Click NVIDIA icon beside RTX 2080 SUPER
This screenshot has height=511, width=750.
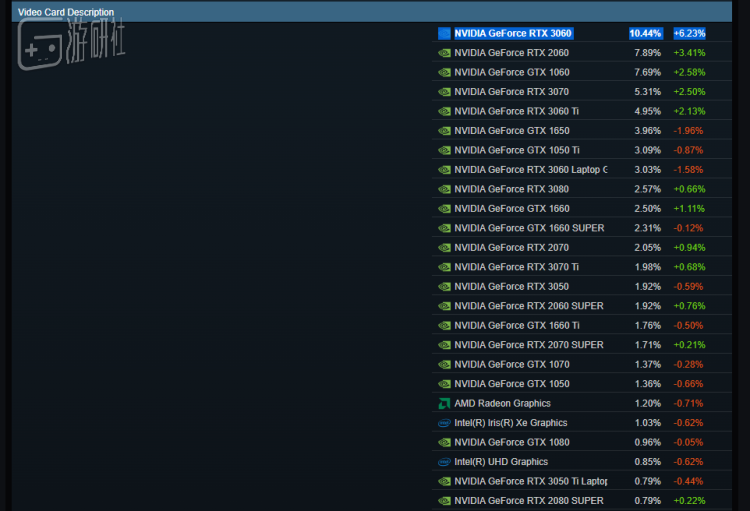(444, 501)
